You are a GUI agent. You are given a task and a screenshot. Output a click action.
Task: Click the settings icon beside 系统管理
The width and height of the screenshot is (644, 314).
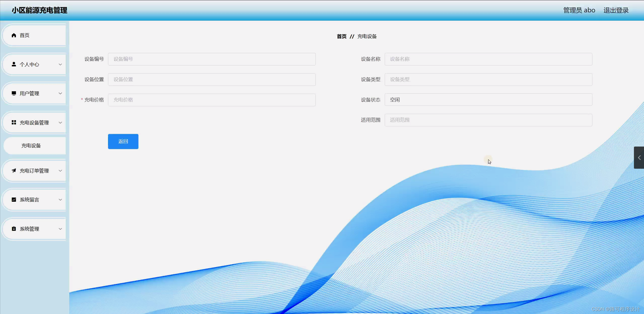(14, 229)
